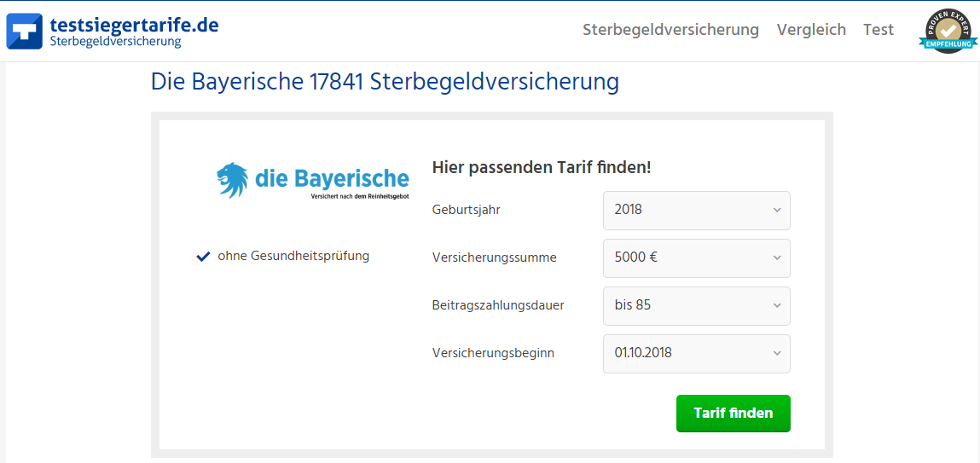
Task: Open the Test nav item
Action: coord(879,29)
